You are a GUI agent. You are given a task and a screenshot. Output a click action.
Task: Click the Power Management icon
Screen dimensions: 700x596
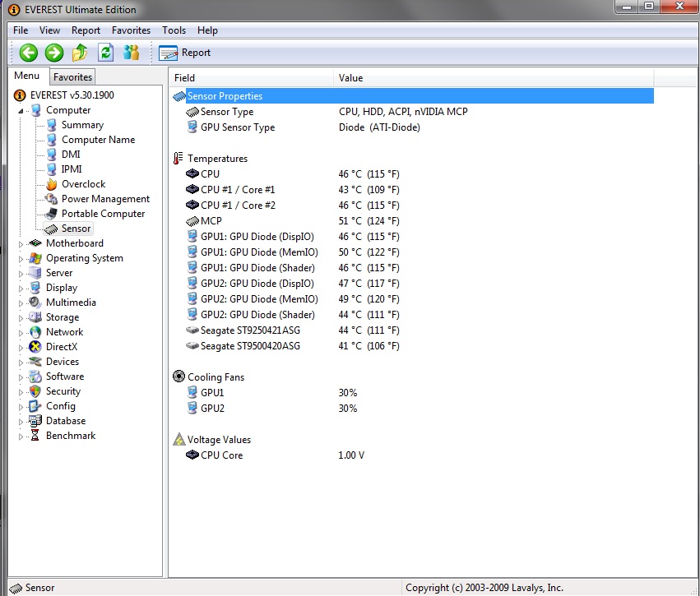51,198
